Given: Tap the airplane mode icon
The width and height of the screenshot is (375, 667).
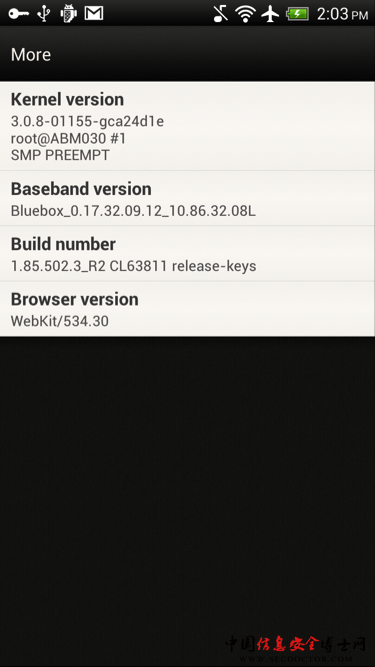Looking at the screenshot, I should (270, 14).
